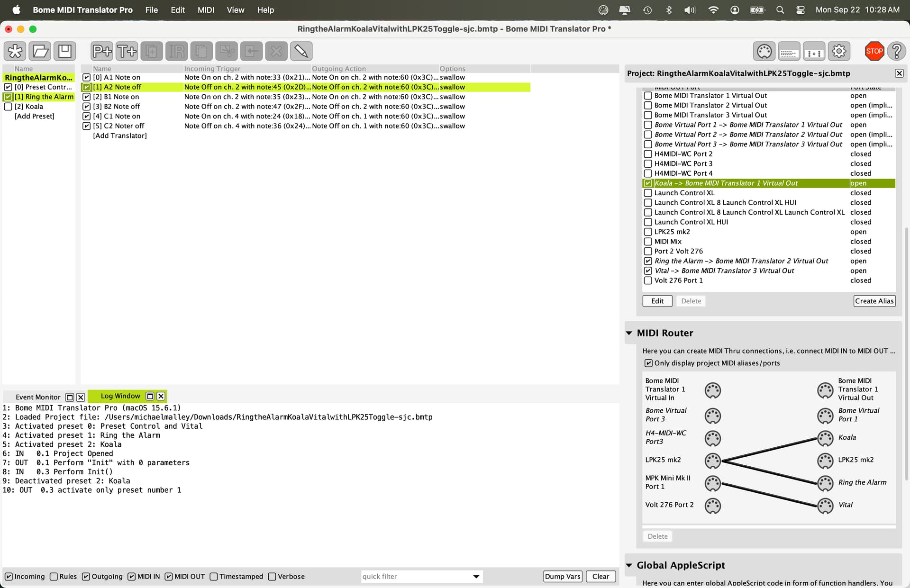Open the MIDI ports toolbar icon

coord(764,51)
